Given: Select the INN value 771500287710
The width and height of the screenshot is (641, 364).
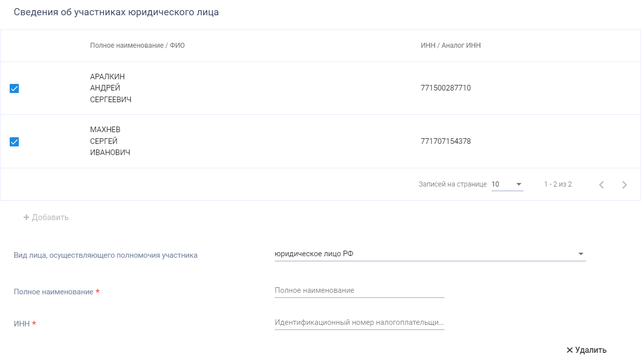Looking at the screenshot, I should point(446,88).
